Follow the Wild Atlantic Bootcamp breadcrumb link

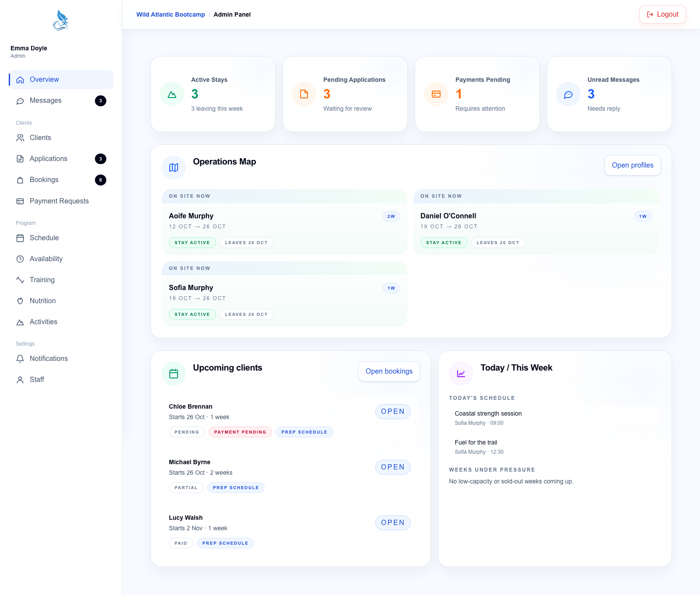[x=171, y=14]
